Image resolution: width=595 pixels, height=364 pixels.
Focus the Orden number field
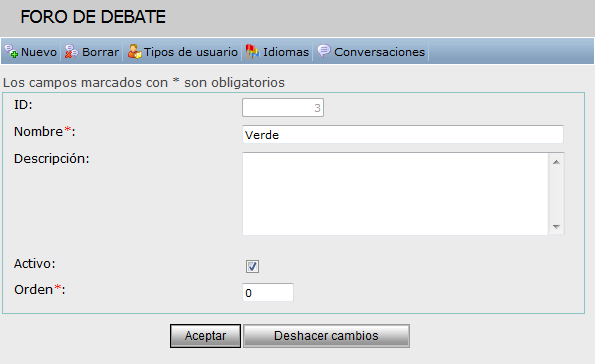tap(268, 293)
